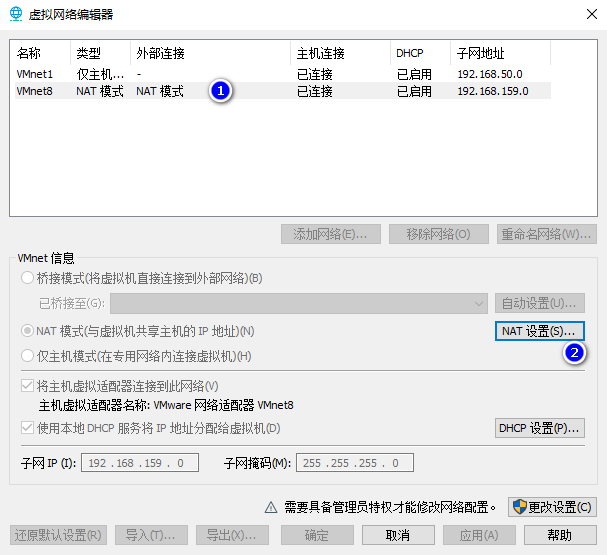Viewport: 607px width, 555px height.
Task: Click the warning triangle icon beside admin notice
Action: pos(271,507)
